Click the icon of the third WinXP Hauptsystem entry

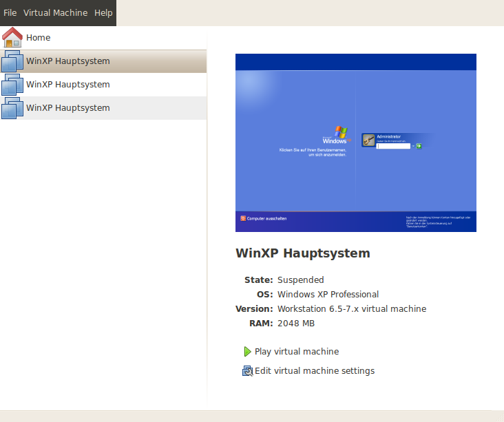pyautogui.click(x=12, y=109)
